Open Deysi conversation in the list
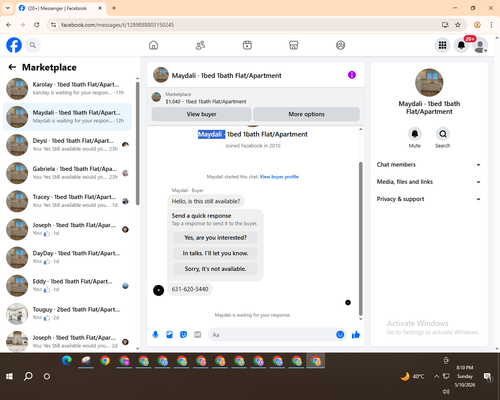 [x=68, y=145]
